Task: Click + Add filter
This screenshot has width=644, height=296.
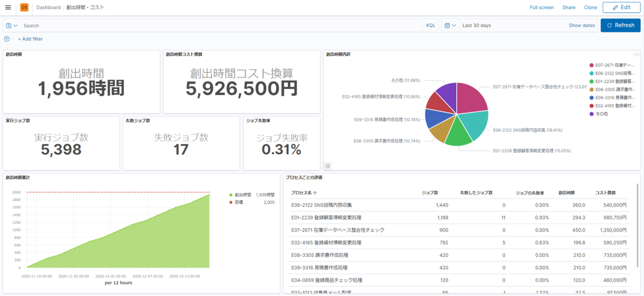Action: (x=30, y=39)
